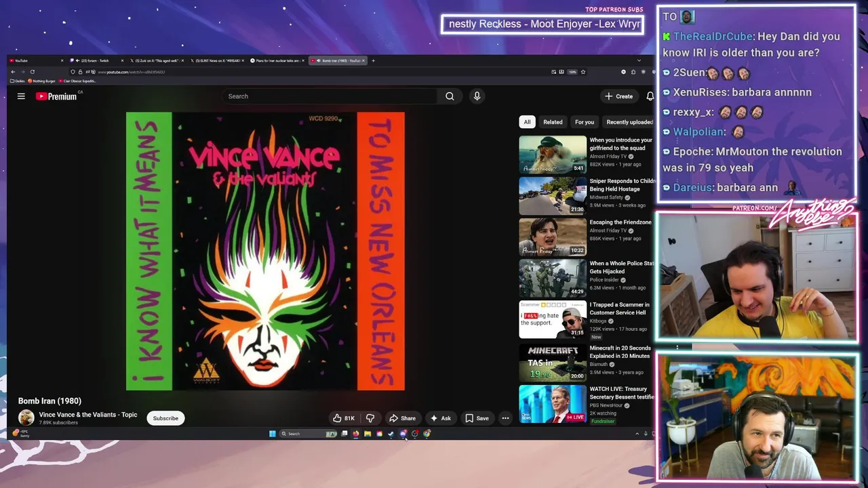Image resolution: width=868 pixels, height=488 pixels.
Task: Click the Create button
Action: pos(618,96)
